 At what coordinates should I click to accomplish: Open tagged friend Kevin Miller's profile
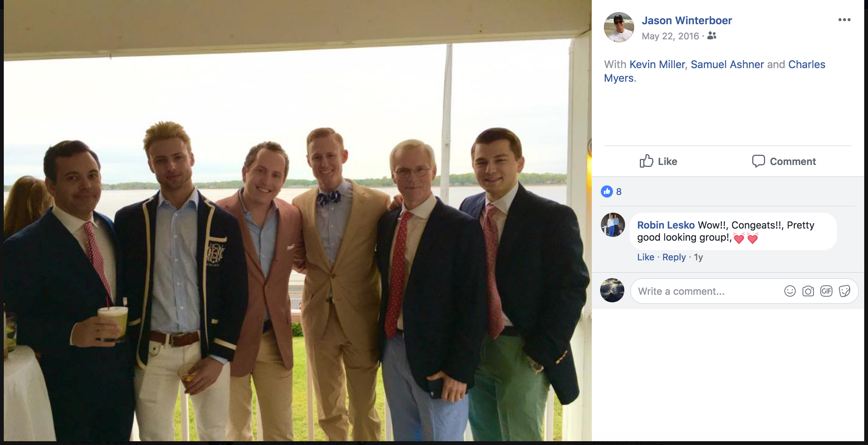tap(657, 64)
